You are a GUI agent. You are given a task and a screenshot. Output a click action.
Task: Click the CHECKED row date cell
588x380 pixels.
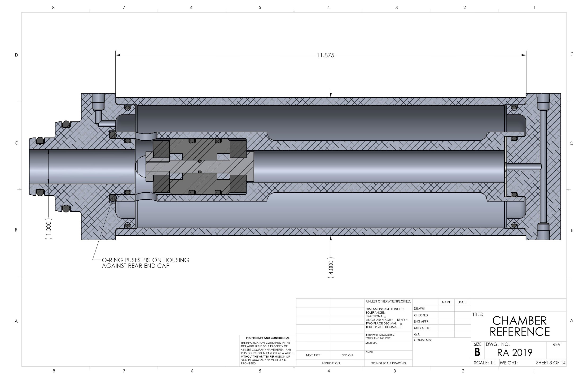(x=462, y=315)
